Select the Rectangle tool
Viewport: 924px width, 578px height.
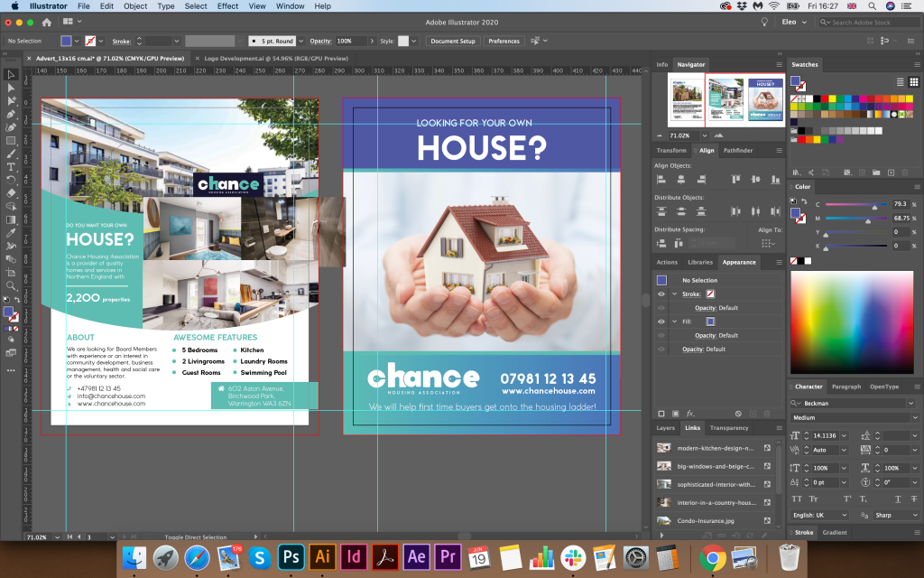pos(11,141)
